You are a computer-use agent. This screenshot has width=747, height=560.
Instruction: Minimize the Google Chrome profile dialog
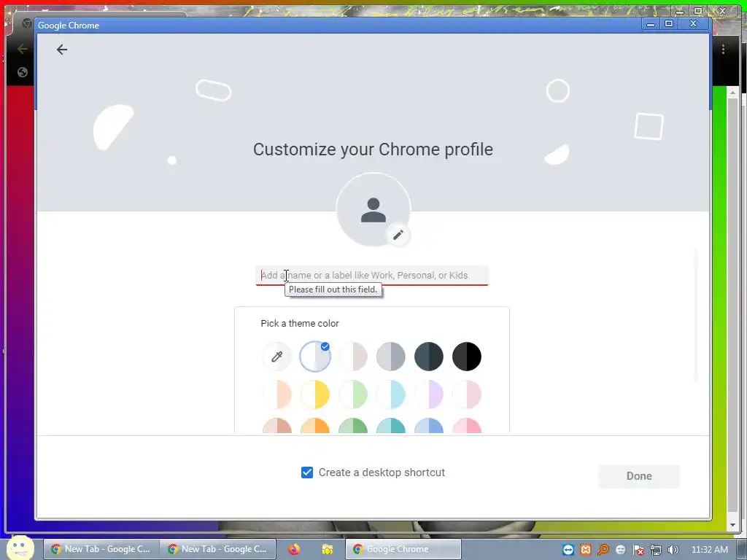click(x=650, y=24)
